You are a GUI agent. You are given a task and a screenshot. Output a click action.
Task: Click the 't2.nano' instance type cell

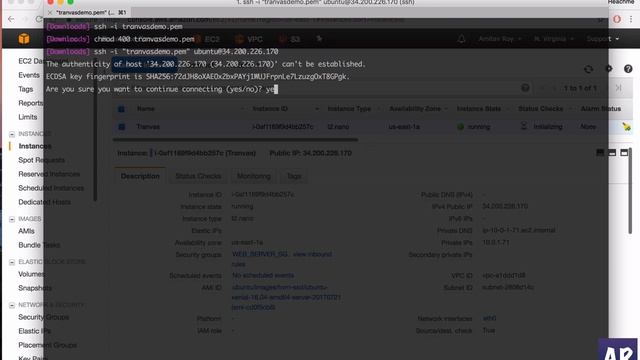pos(338,127)
